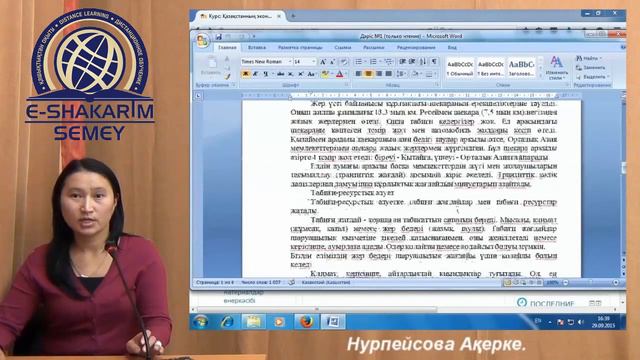Switch to Рассылки ribbon tab
Viewport: 640px width, 360px height.
(x=373, y=48)
